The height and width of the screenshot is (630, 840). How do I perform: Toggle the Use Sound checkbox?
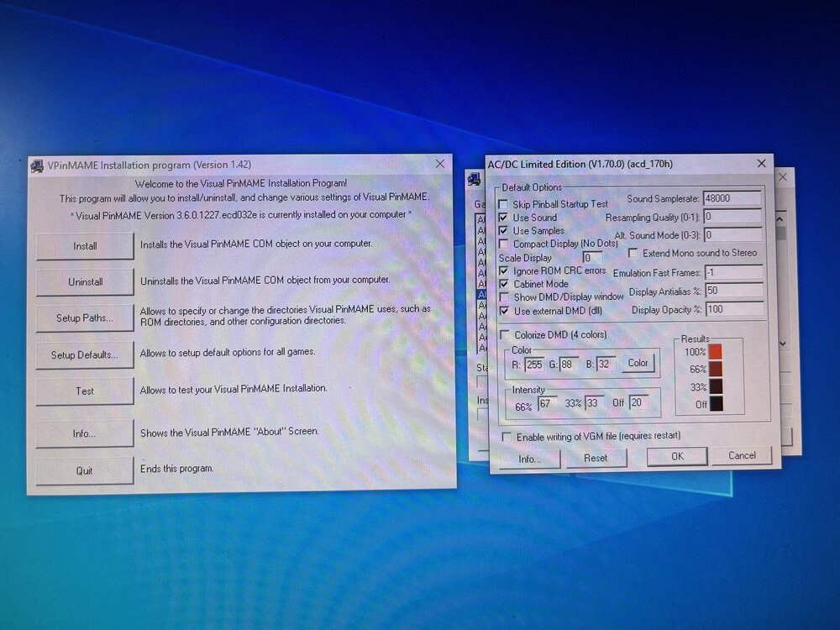[x=503, y=218]
